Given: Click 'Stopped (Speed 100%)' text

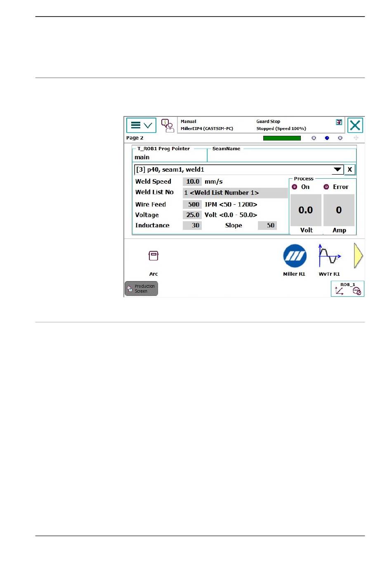Looking at the screenshot, I should (281, 129).
